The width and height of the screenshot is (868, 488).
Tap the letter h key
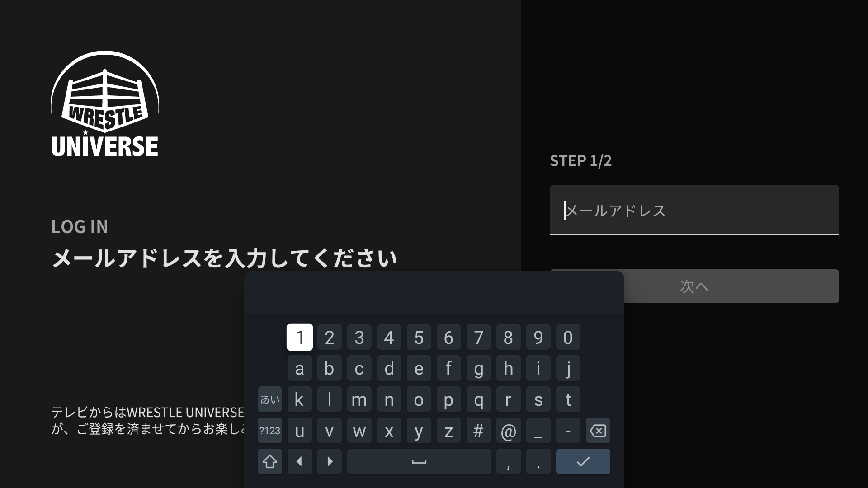tap(508, 368)
